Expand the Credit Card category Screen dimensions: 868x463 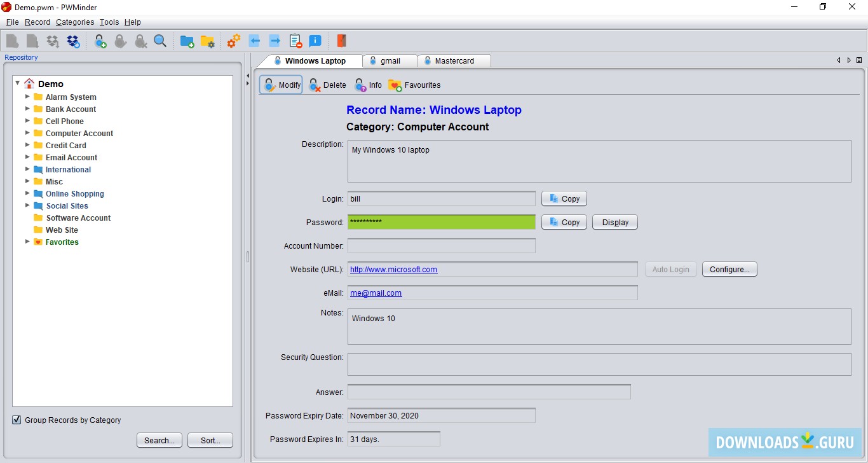(27, 145)
